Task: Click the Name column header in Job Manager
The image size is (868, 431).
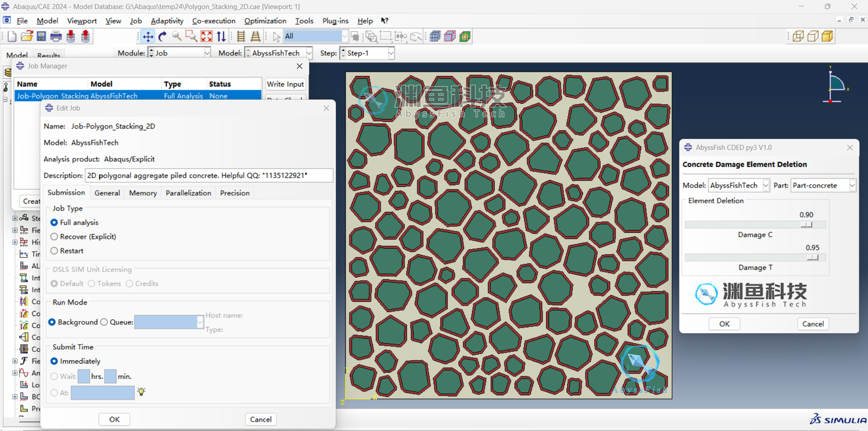Action: (51, 84)
